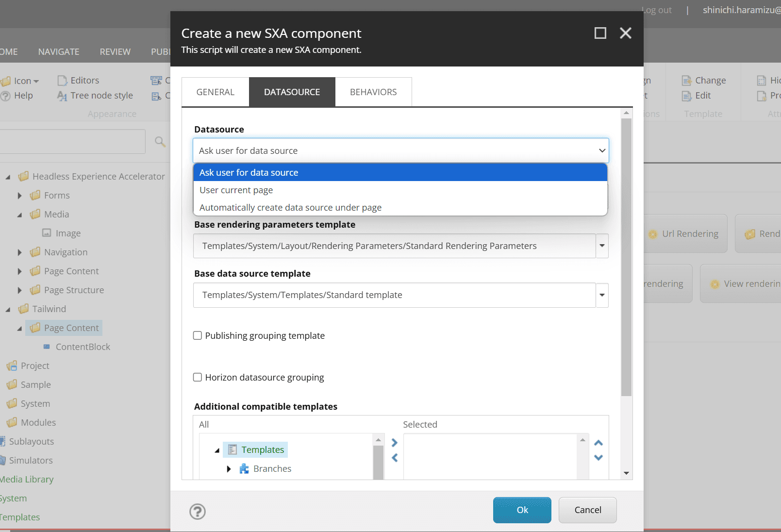The width and height of the screenshot is (781, 532).
Task: Expand the Branches tree node
Action: pos(229,469)
